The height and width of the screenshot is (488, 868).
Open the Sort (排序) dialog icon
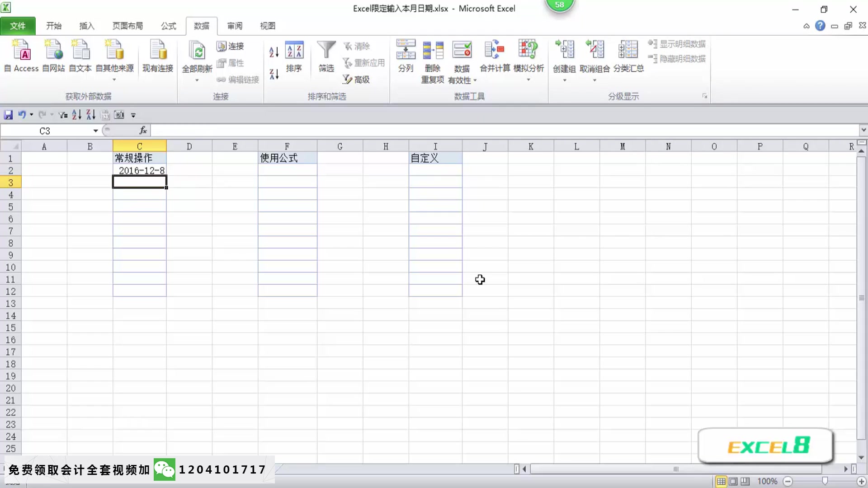point(294,51)
